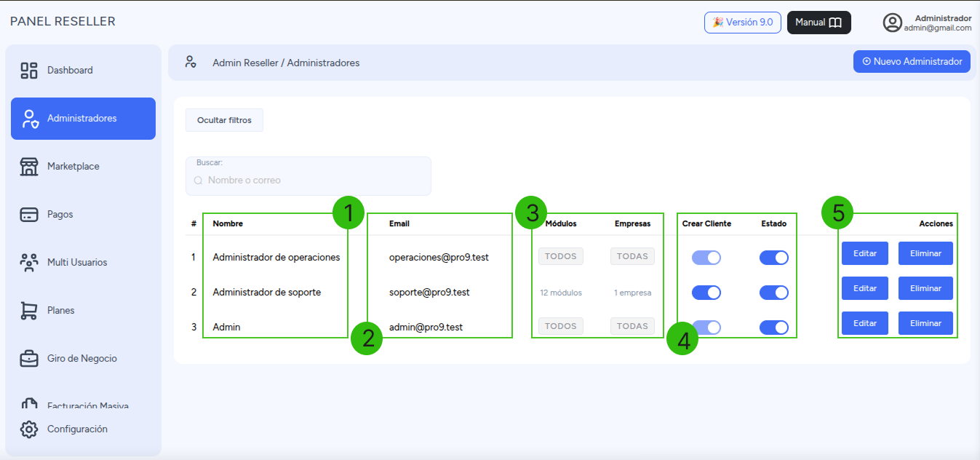Click the Configuración gear icon
This screenshot has width=980, height=460.
(x=29, y=429)
